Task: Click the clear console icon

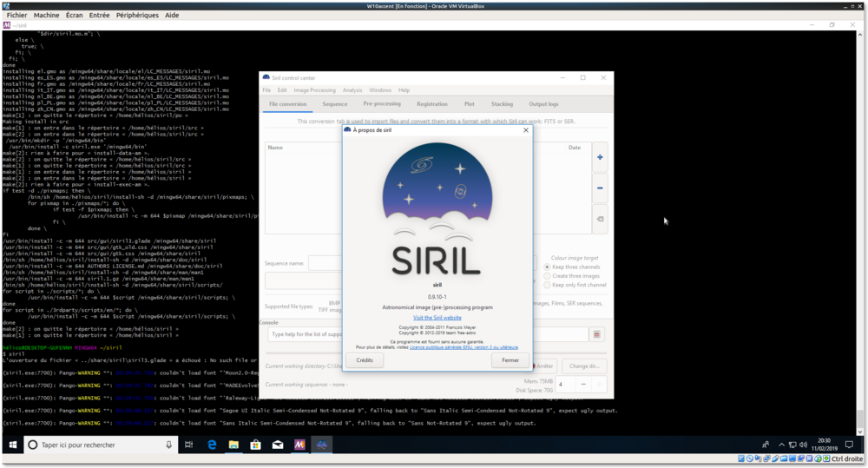Action: pos(597,334)
